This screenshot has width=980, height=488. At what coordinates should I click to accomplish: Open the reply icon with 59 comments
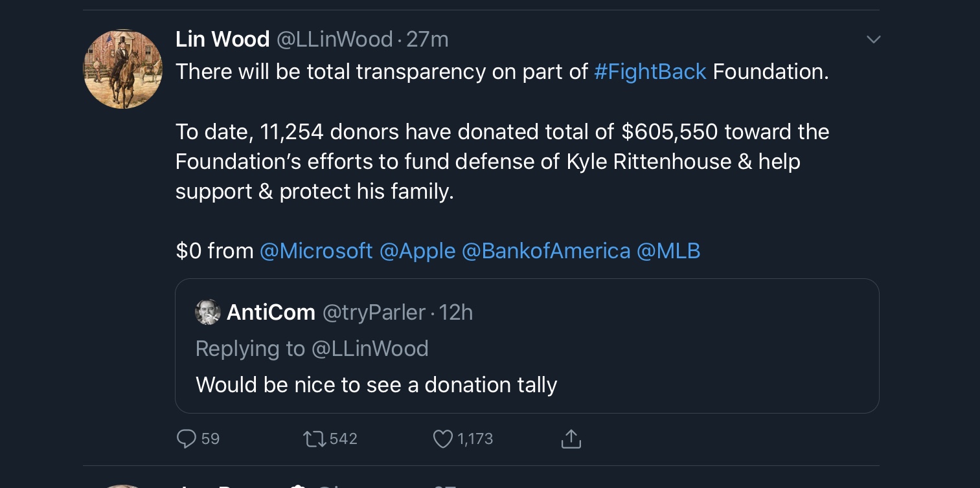click(x=187, y=439)
